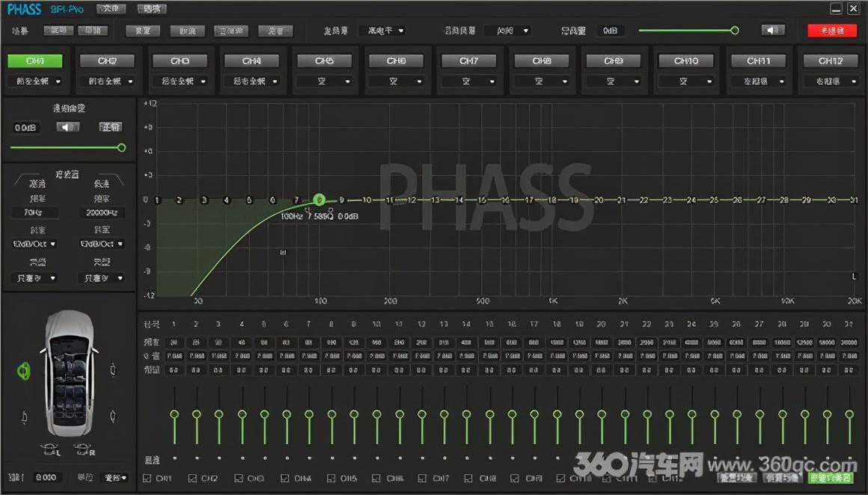868x495 pixels.
Task: Toggle the CH4 link checkbox
Action: click(286, 478)
